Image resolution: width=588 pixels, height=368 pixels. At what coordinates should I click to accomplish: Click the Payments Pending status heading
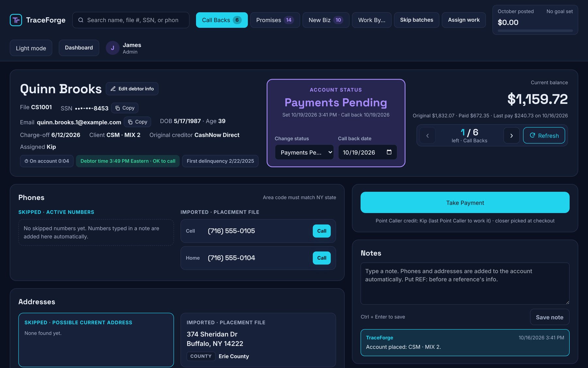point(336,102)
